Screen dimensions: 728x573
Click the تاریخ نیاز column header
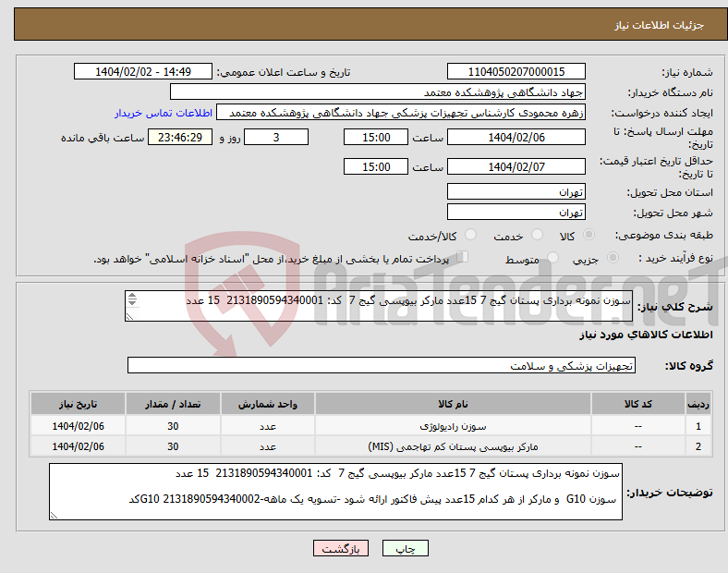click(78, 404)
